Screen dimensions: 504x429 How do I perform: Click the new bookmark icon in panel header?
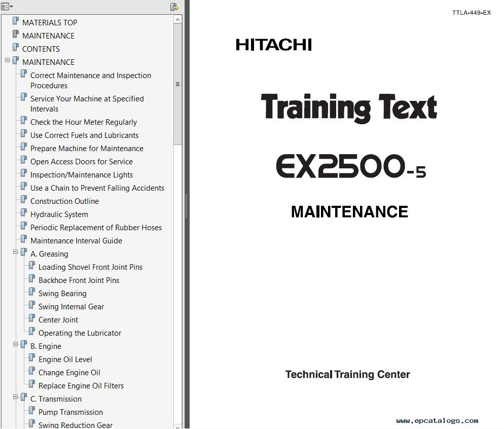click(x=174, y=7)
